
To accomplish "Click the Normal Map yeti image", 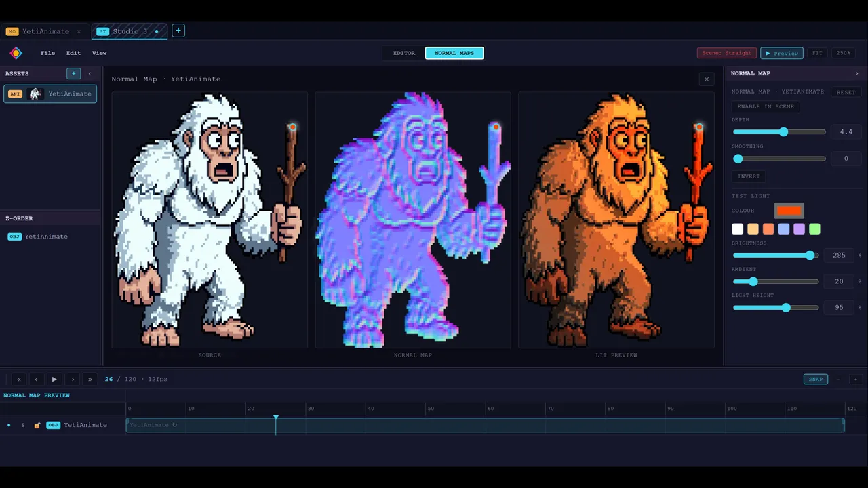I will pyautogui.click(x=413, y=220).
